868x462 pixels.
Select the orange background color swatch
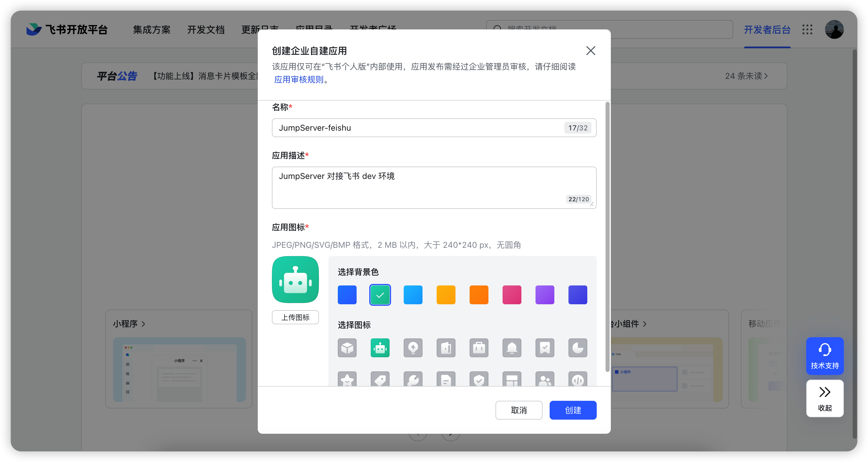click(x=478, y=295)
